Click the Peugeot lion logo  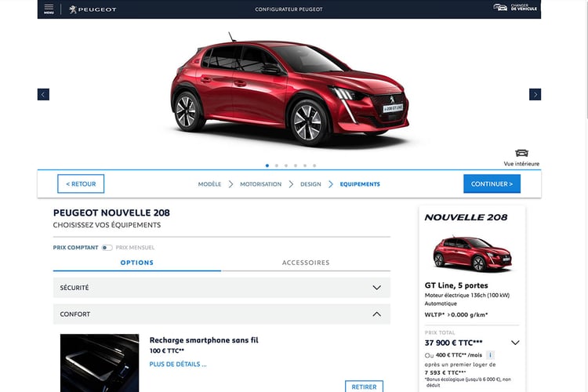[74, 9]
